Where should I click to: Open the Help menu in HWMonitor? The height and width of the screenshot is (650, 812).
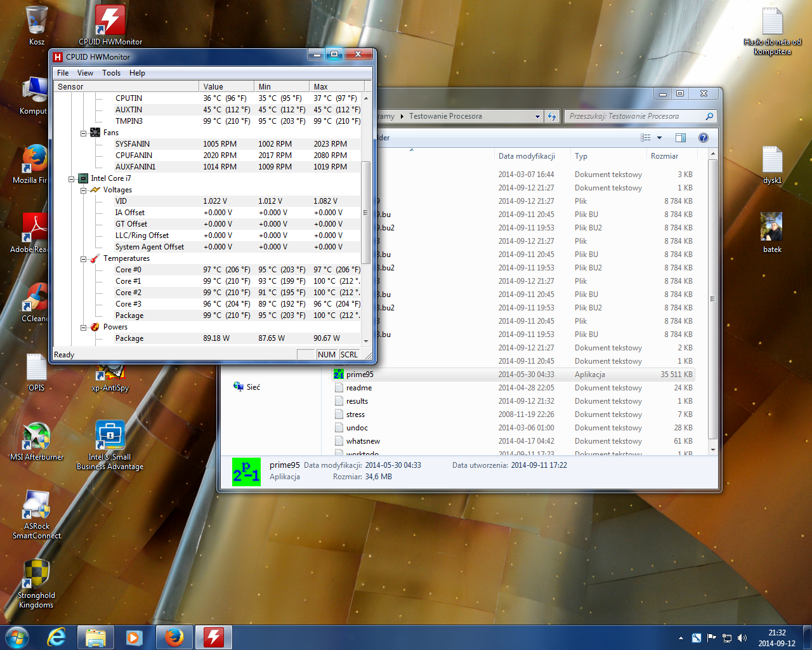tap(137, 73)
